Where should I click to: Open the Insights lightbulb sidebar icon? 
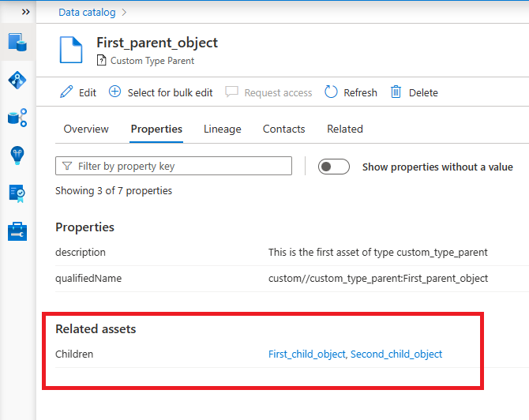tap(17, 156)
